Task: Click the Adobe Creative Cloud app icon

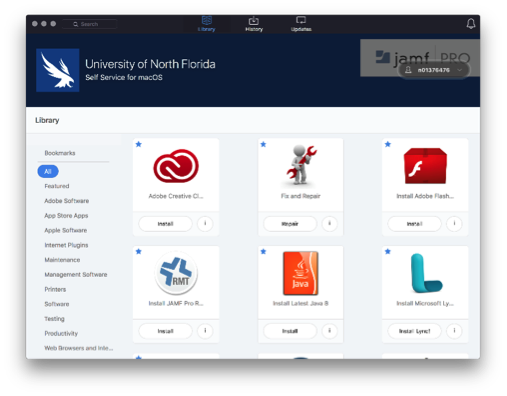Action: [x=176, y=166]
